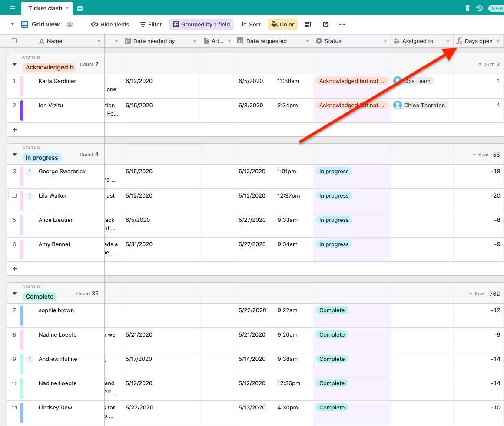Image resolution: width=504 pixels, height=426 pixels.
Task: Toggle the select-all rows checkbox
Action: (14, 40)
